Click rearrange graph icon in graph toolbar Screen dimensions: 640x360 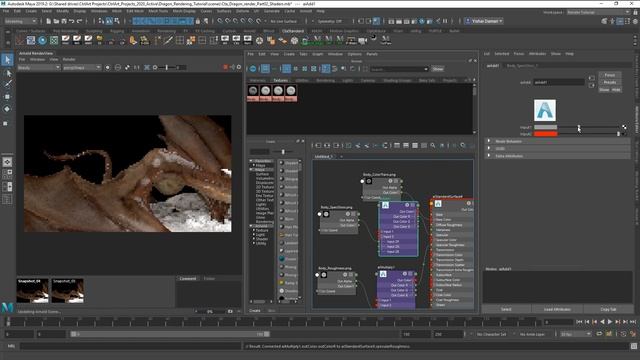pyautogui.click(x=385, y=145)
